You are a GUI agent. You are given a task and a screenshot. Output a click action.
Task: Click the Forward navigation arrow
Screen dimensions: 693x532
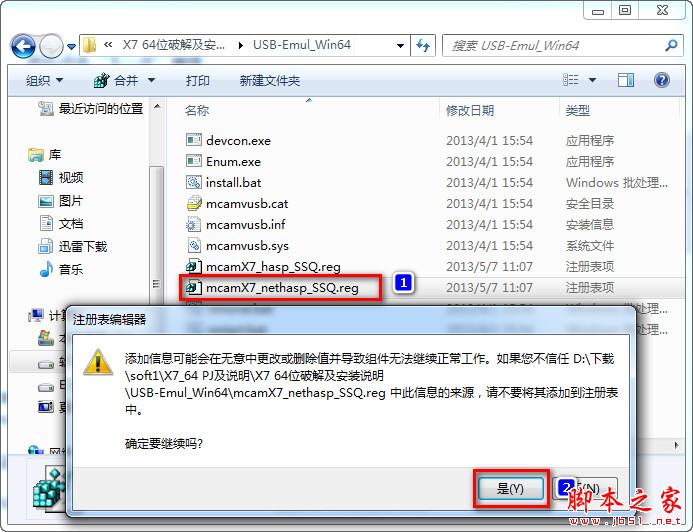pos(51,46)
